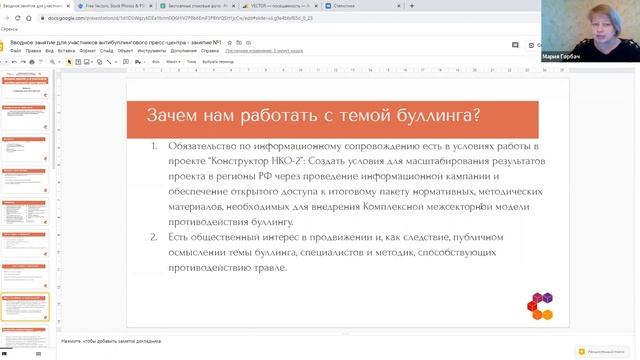The height and width of the screenshot is (360, 640).
Task: Go to browser home page
Action: 29,18
